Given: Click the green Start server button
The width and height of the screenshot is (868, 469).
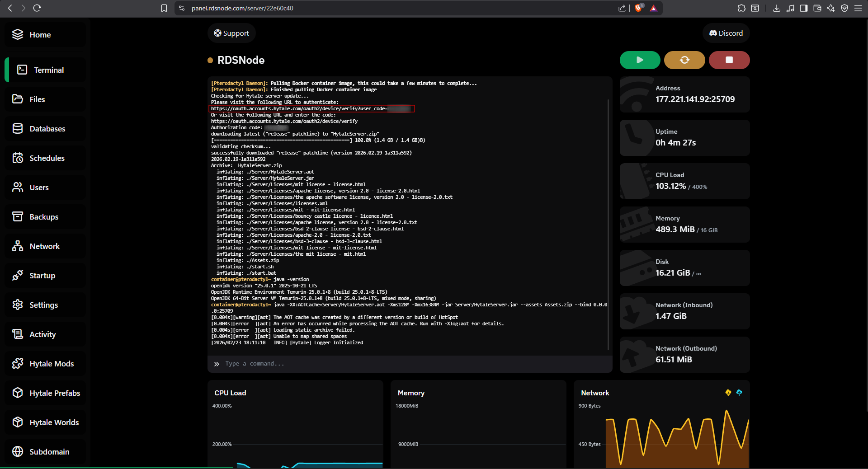Looking at the screenshot, I should coord(639,60).
